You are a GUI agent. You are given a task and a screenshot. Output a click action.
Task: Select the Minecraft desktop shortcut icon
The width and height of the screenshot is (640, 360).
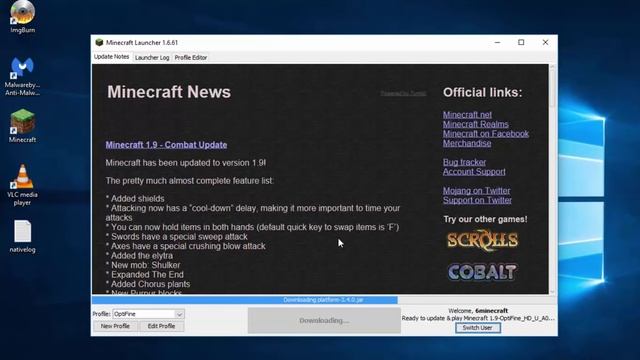pyautogui.click(x=22, y=126)
